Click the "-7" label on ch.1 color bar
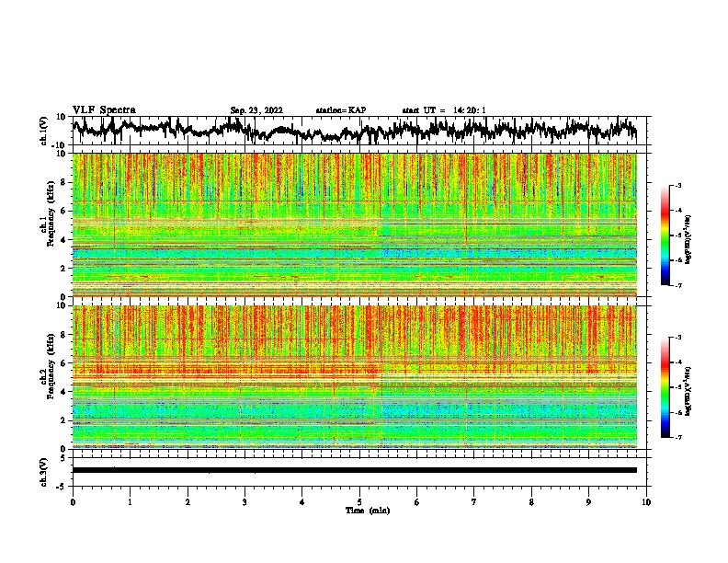 point(678,285)
